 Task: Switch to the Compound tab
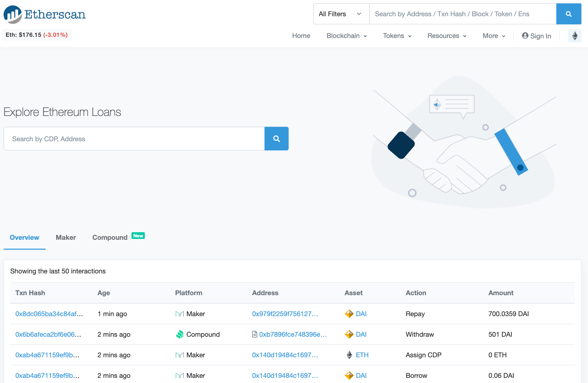(x=110, y=237)
